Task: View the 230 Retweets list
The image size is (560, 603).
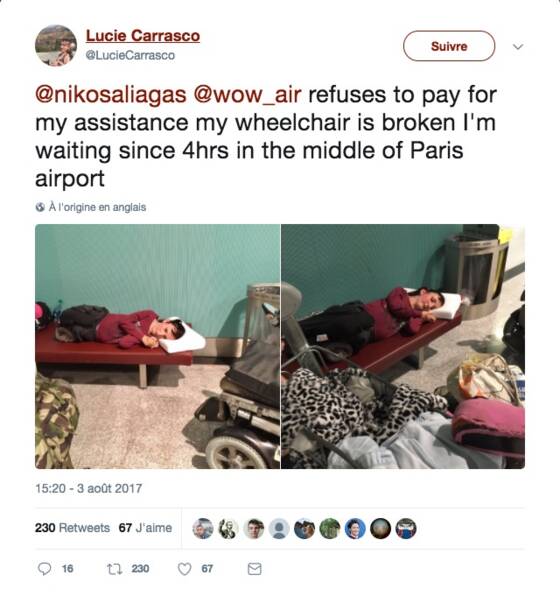Action: tap(72, 528)
